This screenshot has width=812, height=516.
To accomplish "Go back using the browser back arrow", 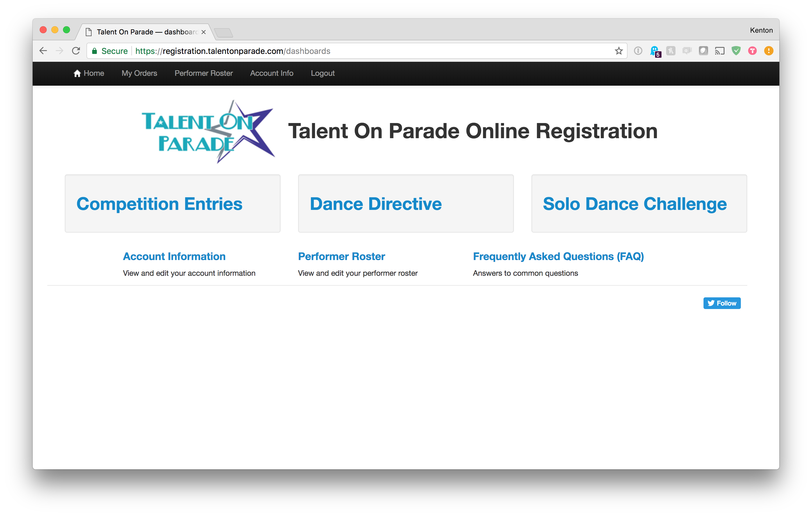I will tap(43, 51).
